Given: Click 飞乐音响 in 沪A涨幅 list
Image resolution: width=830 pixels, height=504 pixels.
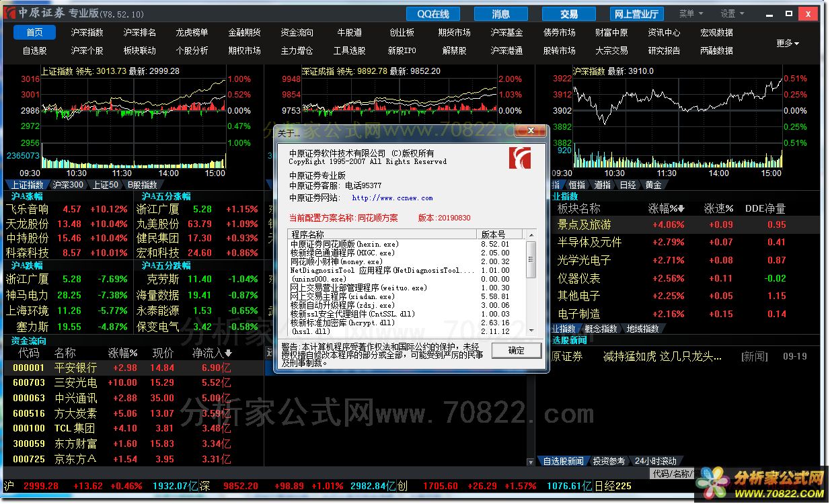Looking at the screenshot, I should [28, 209].
